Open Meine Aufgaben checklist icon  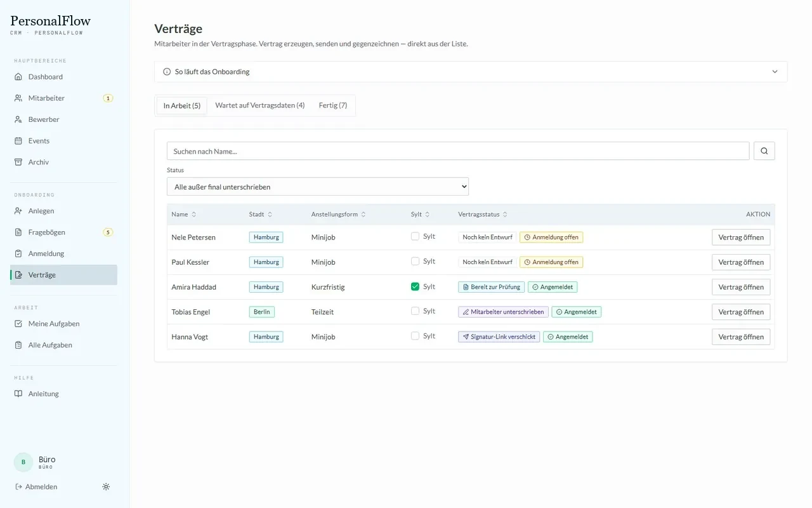(x=18, y=324)
